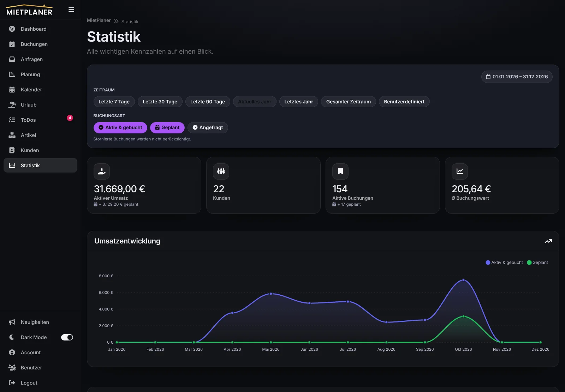The width and height of the screenshot is (565, 392).
Task: Open the Statistik sidebar menu item
Action: click(x=40, y=165)
